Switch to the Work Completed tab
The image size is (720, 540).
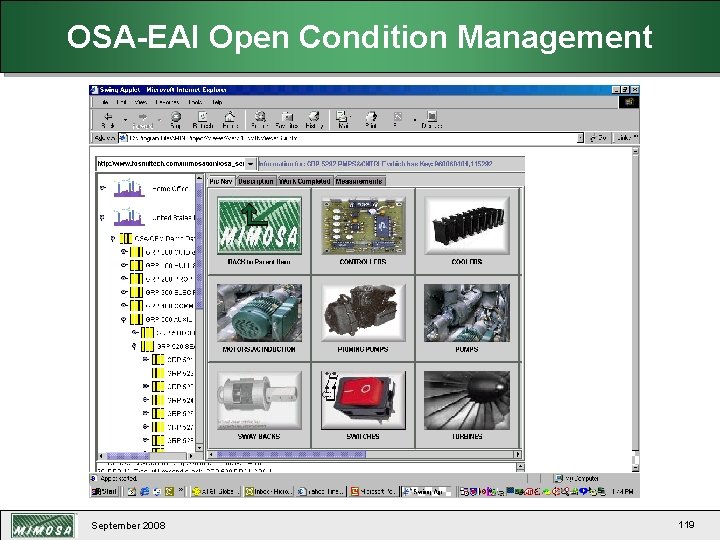pyautogui.click(x=305, y=181)
